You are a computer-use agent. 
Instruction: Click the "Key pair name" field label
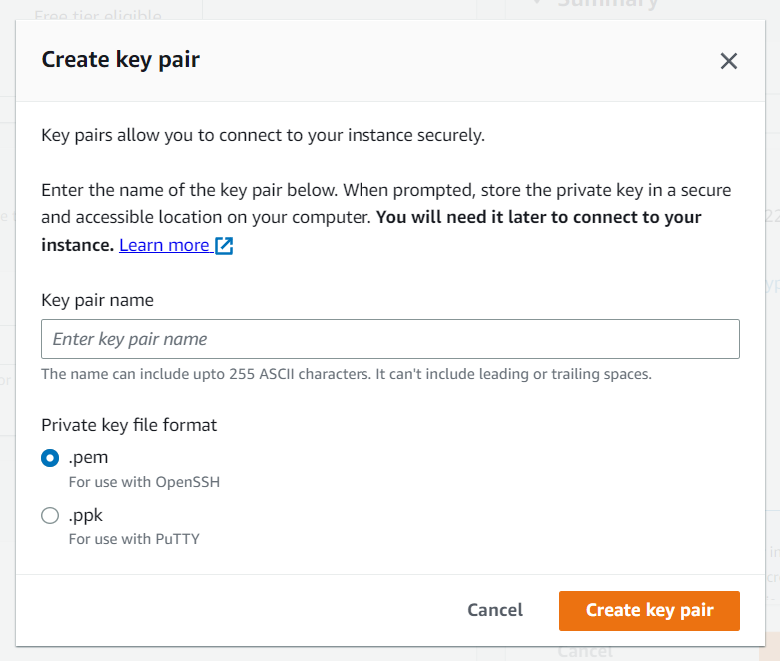(97, 300)
